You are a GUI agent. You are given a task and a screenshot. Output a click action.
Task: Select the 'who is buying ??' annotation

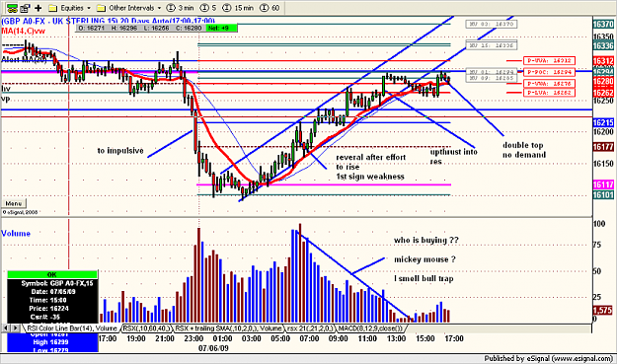(x=426, y=240)
